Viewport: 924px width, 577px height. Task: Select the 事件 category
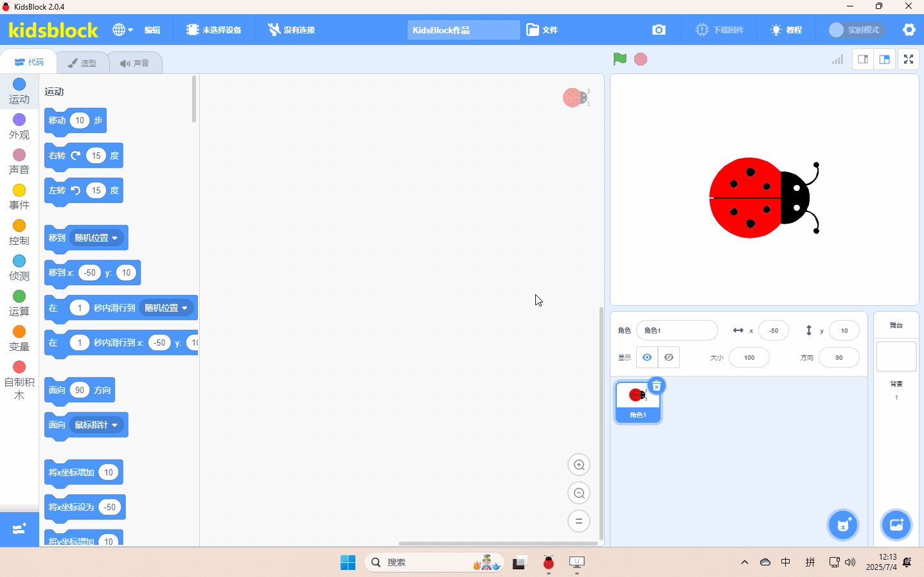(x=19, y=197)
